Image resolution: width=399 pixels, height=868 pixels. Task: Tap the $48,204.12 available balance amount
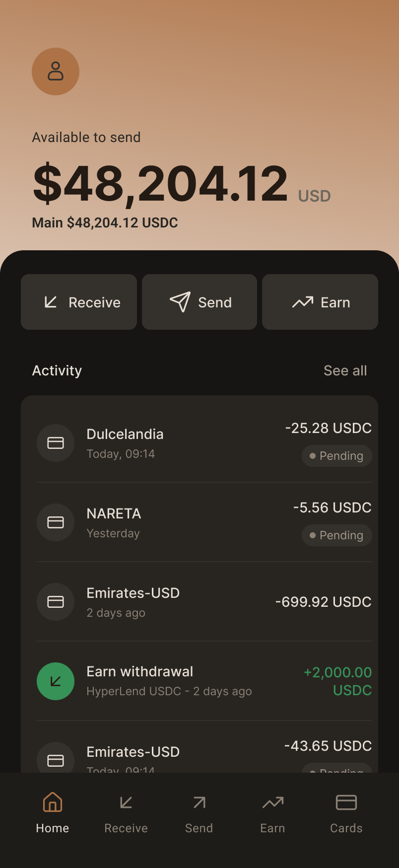(160, 184)
